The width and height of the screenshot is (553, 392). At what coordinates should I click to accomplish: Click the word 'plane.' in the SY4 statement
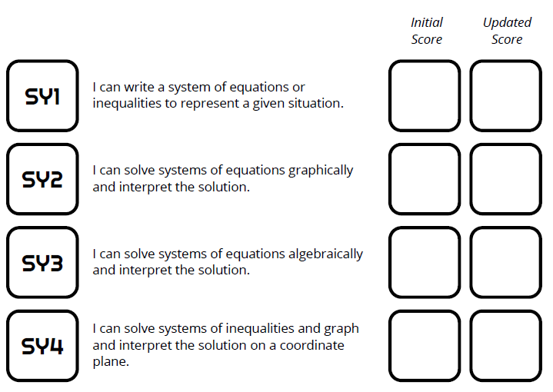(111, 361)
